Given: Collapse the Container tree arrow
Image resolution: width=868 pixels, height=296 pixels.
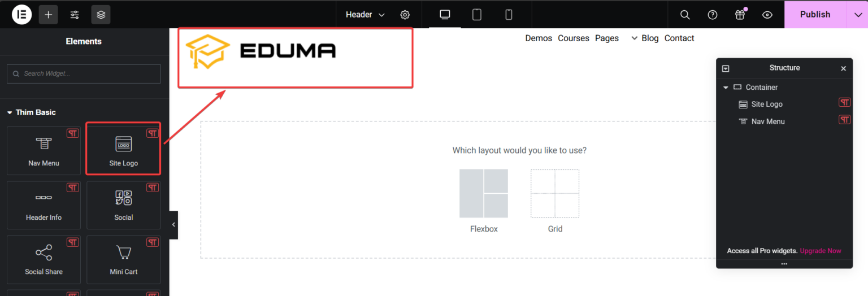Looking at the screenshot, I should pos(726,88).
